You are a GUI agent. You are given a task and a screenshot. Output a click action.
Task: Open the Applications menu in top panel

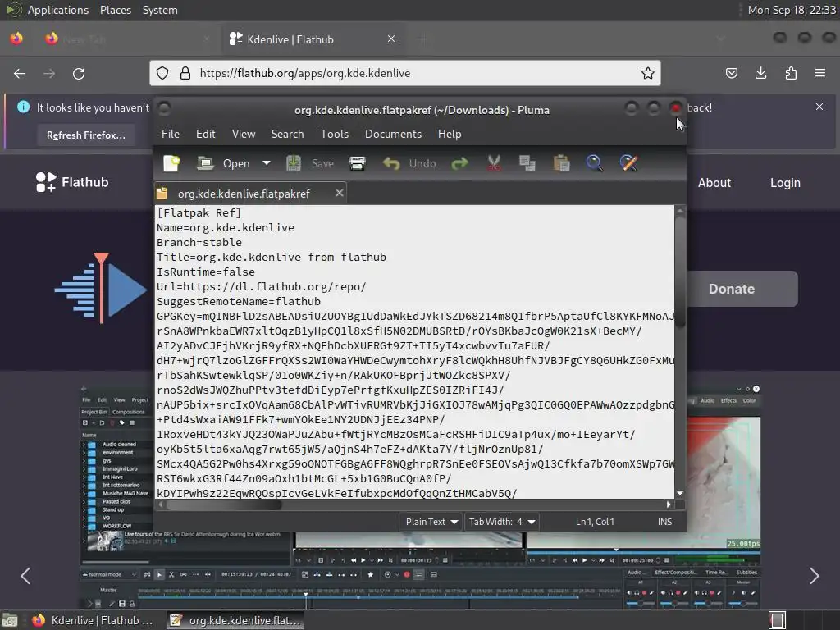[58, 10]
